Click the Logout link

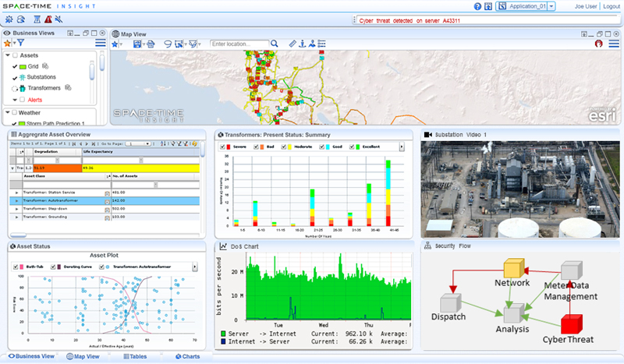[612, 6]
